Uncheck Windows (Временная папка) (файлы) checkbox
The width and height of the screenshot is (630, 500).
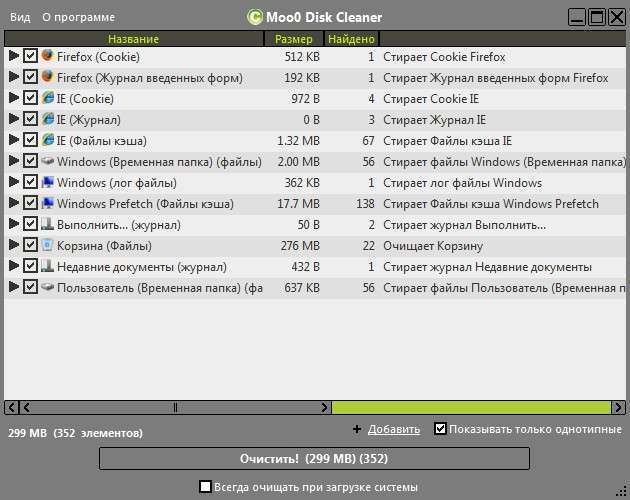30,161
